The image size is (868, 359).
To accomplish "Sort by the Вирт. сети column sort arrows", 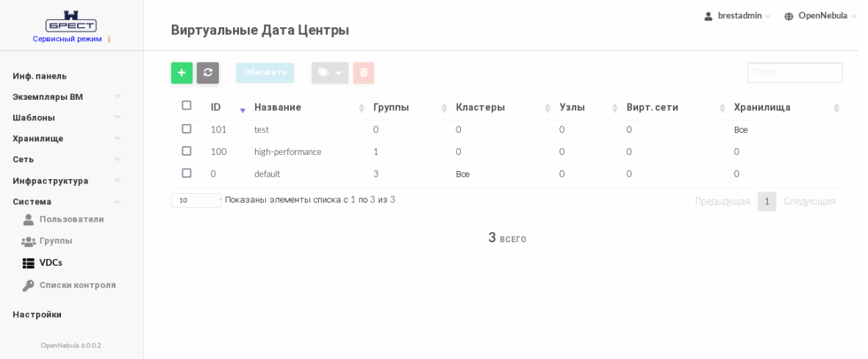I will (722, 109).
